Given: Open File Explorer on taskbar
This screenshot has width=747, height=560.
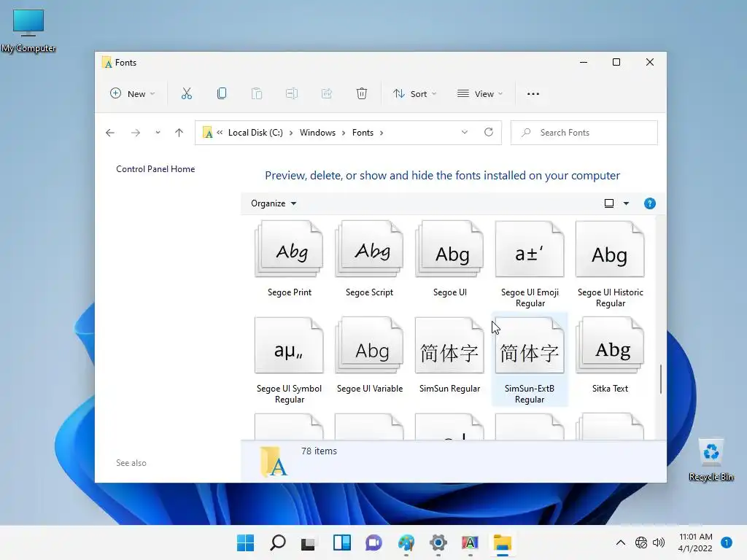Looking at the screenshot, I should 502,542.
